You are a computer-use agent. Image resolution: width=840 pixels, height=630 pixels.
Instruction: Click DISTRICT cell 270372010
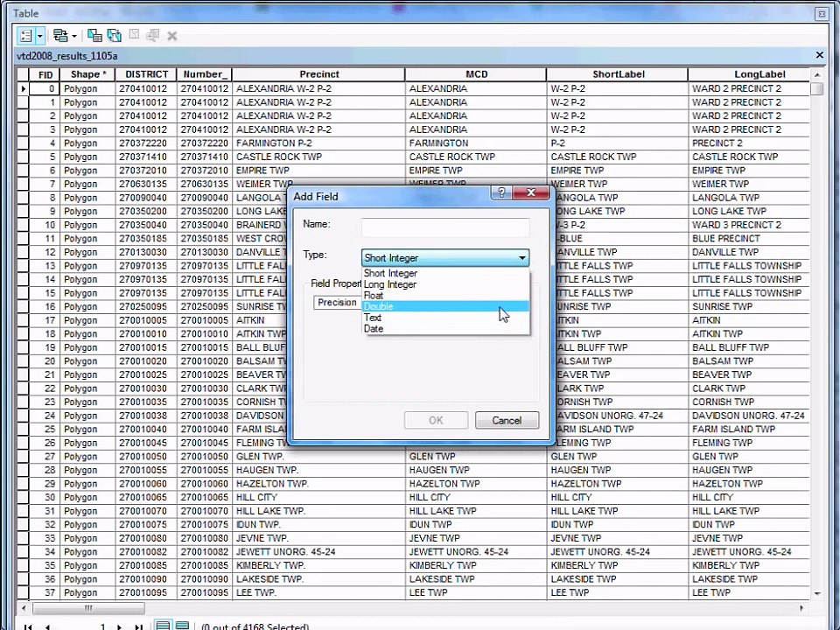tap(146, 171)
